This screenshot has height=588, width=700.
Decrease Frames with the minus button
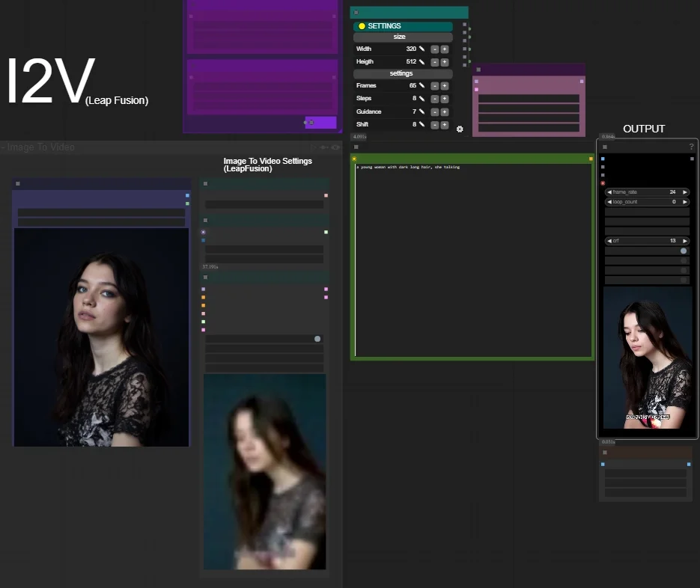coord(435,86)
